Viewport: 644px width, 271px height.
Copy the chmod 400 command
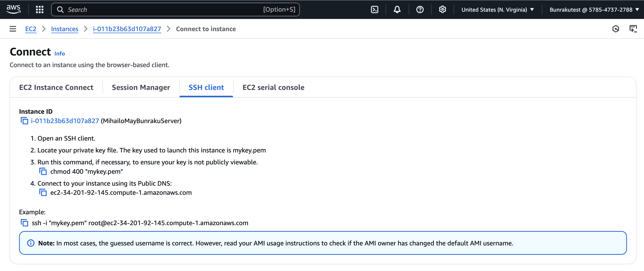(43, 171)
